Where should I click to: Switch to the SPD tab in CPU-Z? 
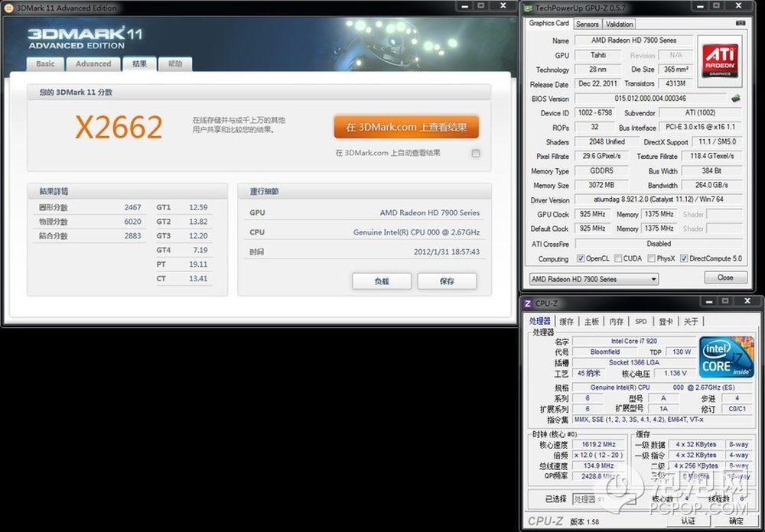click(x=640, y=322)
